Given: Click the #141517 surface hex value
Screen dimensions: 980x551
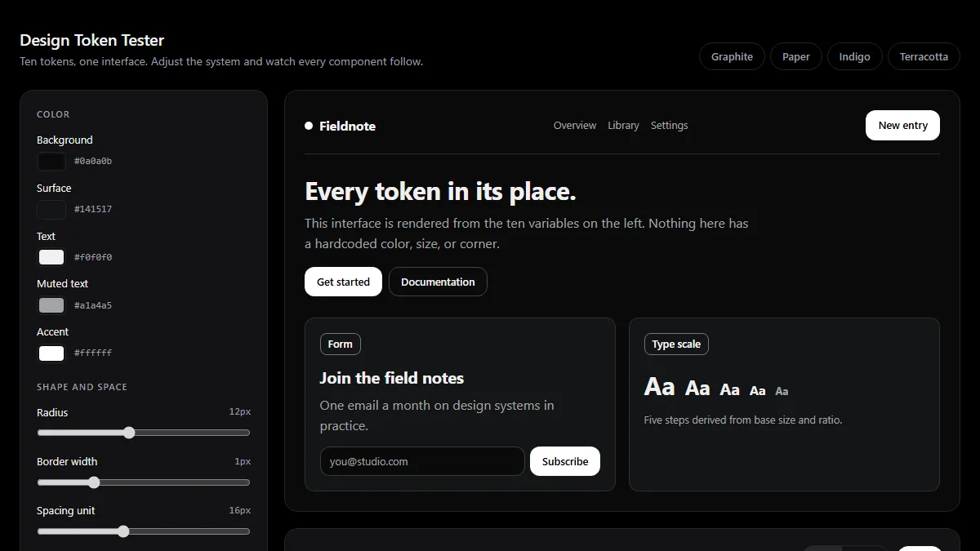Looking at the screenshot, I should point(93,210).
